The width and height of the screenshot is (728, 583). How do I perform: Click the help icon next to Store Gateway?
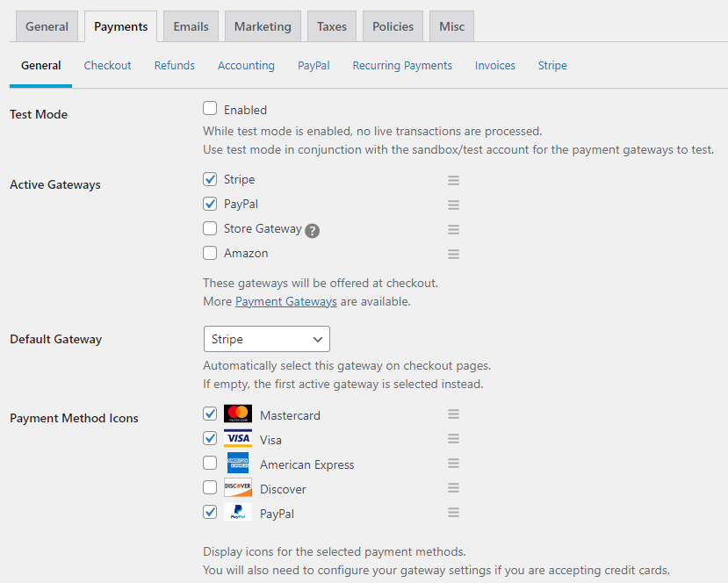tap(313, 229)
